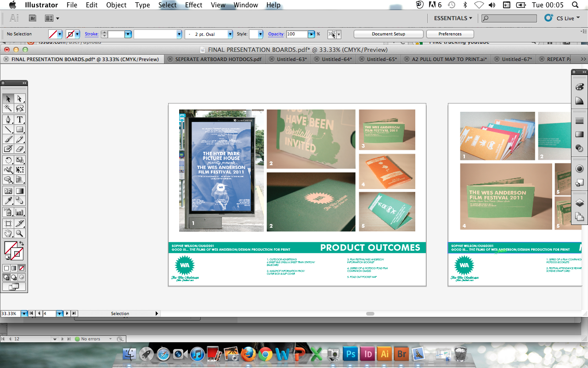The height and width of the screenshot is (368, 588).
Task: Open the Object menu
Action: [116, 5]
